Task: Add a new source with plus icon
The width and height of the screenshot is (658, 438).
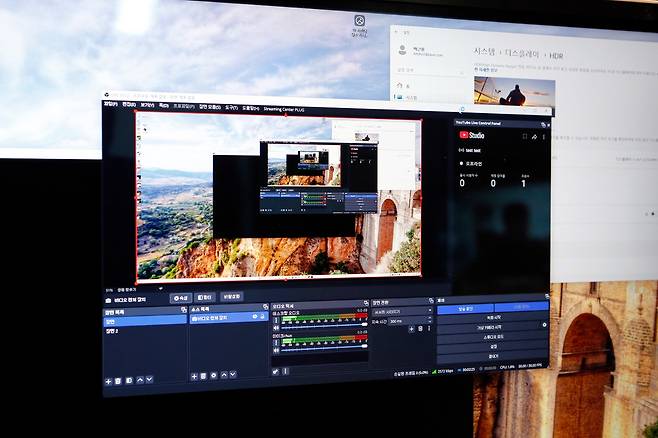Action: (194, 376)
